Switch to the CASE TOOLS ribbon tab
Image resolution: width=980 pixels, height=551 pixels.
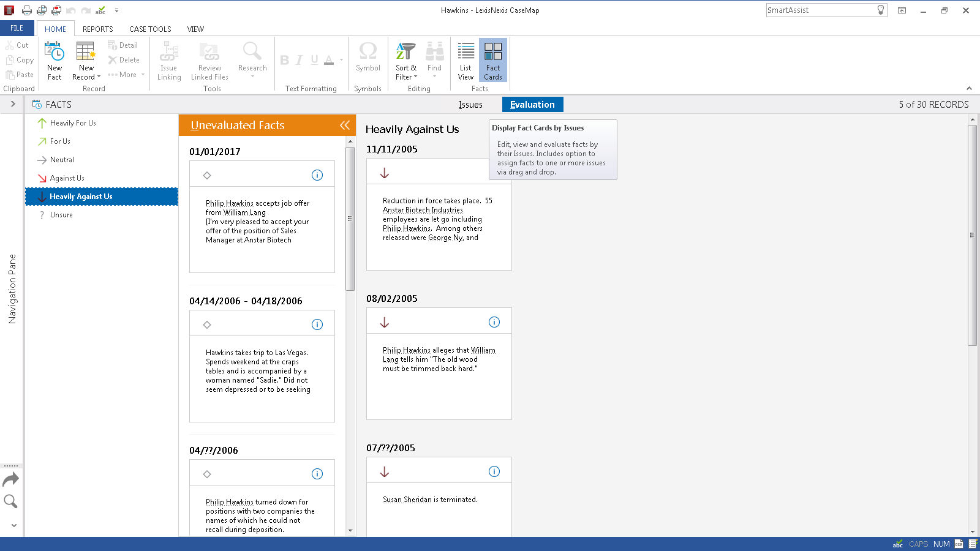tap(150, 29)
